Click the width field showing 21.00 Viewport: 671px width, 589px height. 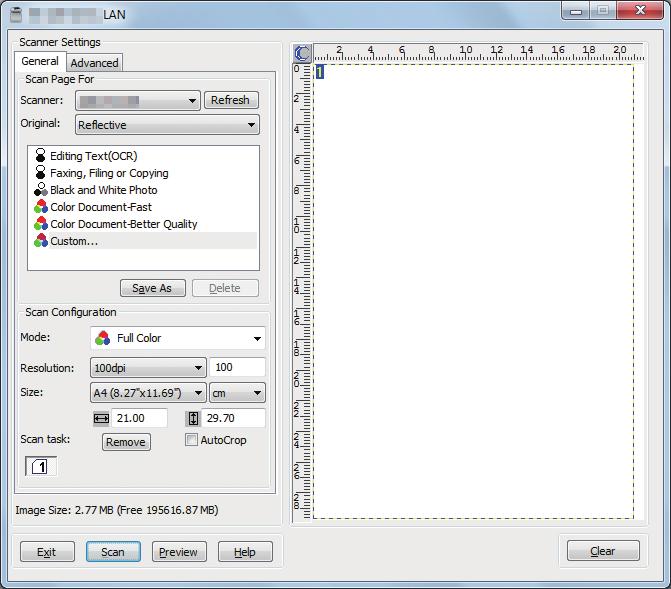pos(139,418)
